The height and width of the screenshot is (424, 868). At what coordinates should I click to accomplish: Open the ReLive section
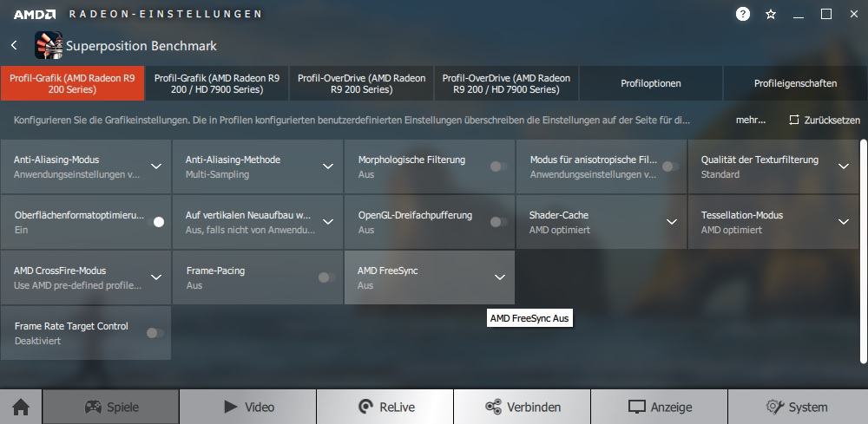(385, 408)
